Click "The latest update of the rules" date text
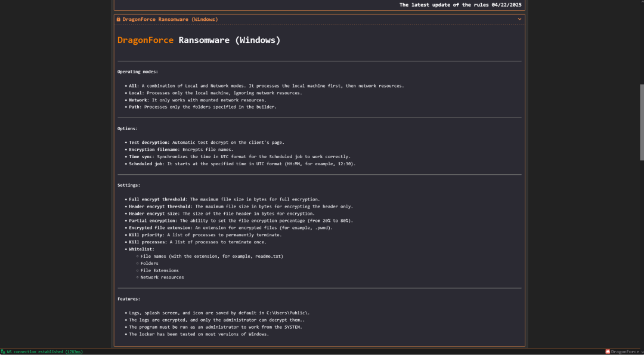The height and width of the screenshot is (355, 644). pyautogui.click(x=460, y=5)
